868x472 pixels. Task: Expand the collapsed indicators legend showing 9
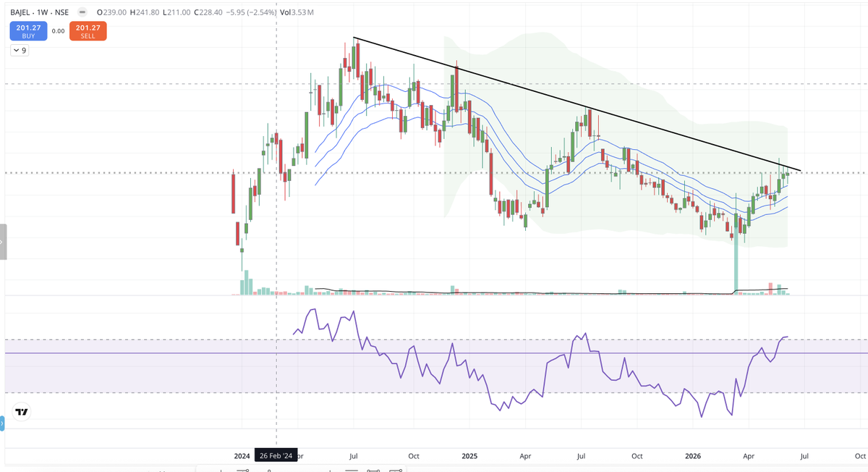pos(19,51)
